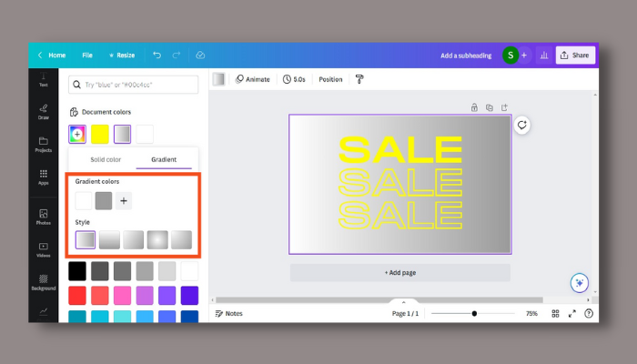Open the help question mark icon
Screen dimensions: 637x364
pyautogui.click(x=589, y=314)
